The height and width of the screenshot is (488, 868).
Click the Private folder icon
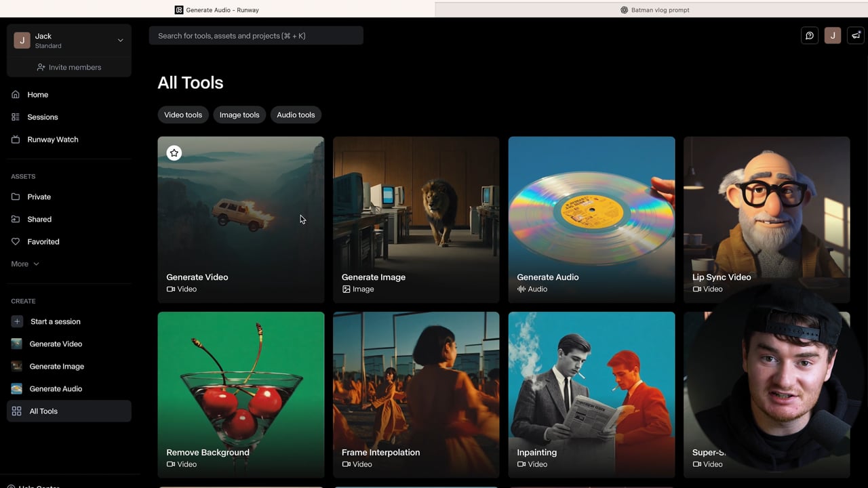tap(16, 197)
